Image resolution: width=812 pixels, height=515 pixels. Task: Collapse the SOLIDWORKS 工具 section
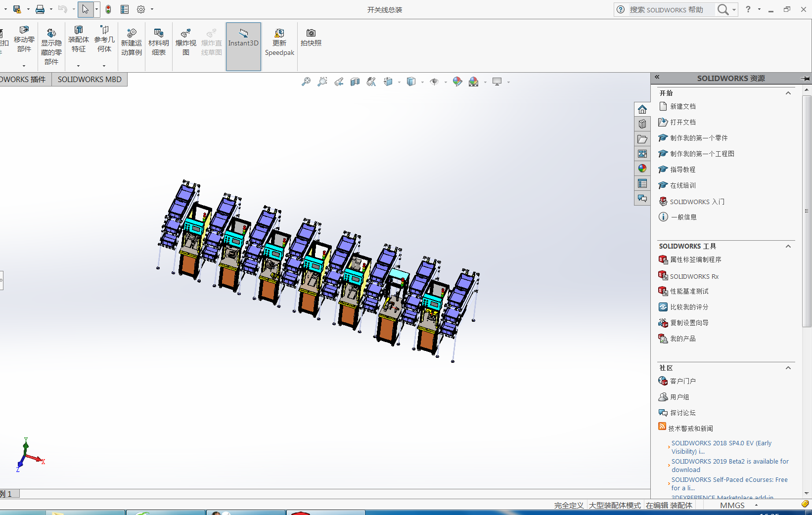coord(788,246)
